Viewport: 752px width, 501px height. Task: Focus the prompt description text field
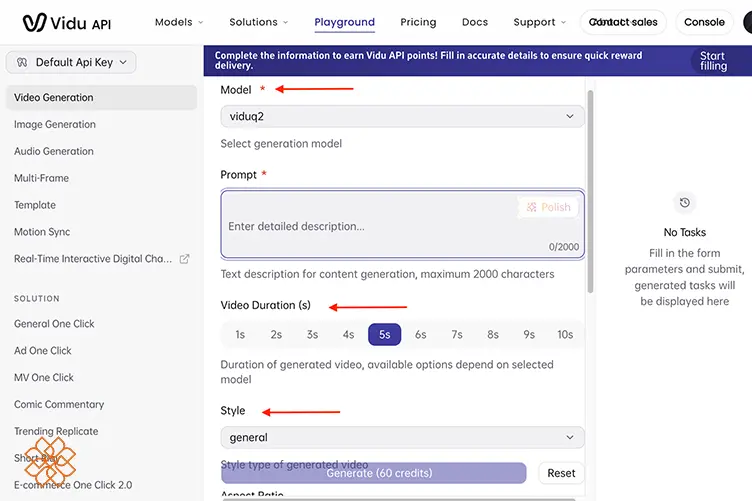point(402,224)
